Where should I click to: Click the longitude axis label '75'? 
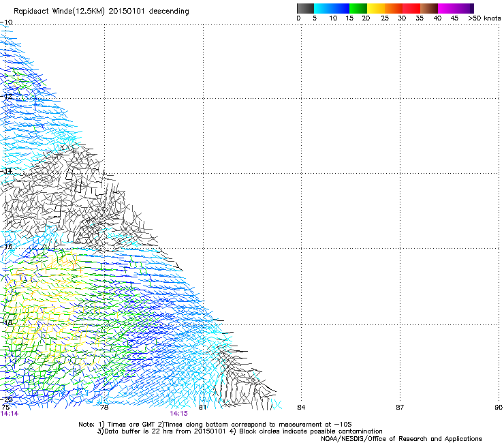[5, 408]
